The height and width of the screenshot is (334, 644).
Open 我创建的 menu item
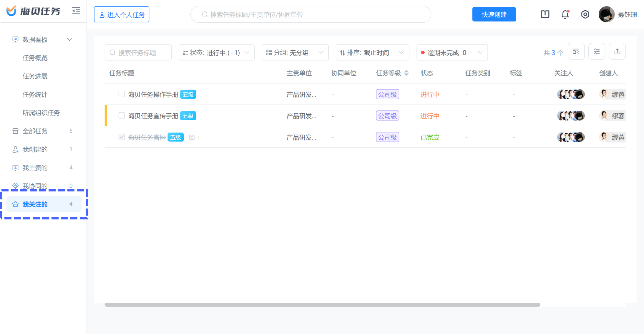pos(44,149)
